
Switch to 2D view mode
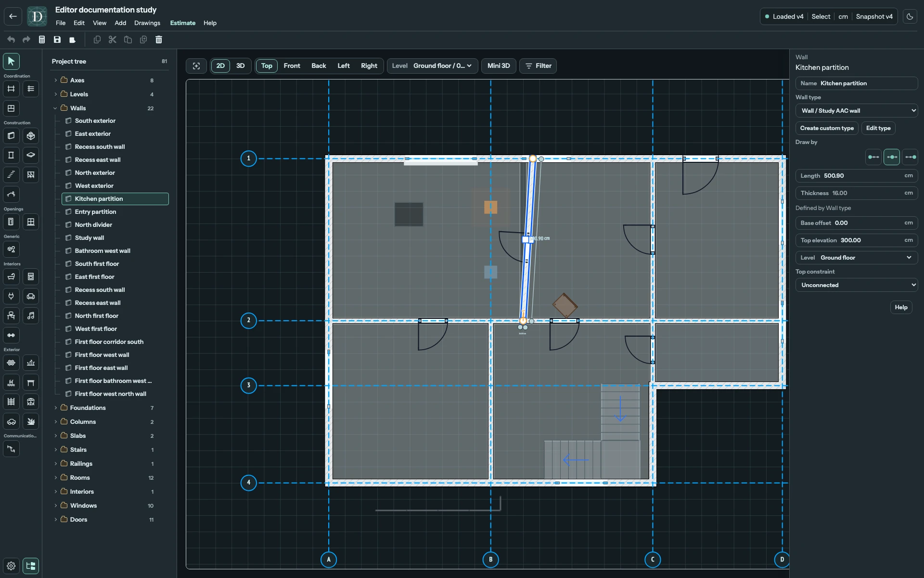pyautogui.click(x=220, y=66)
